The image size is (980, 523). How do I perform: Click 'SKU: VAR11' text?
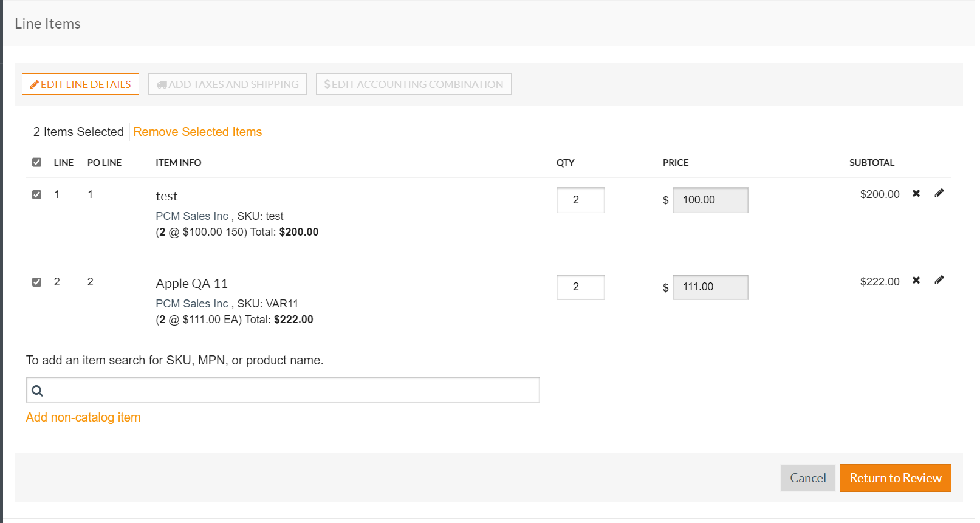click(x=268, y=304)
